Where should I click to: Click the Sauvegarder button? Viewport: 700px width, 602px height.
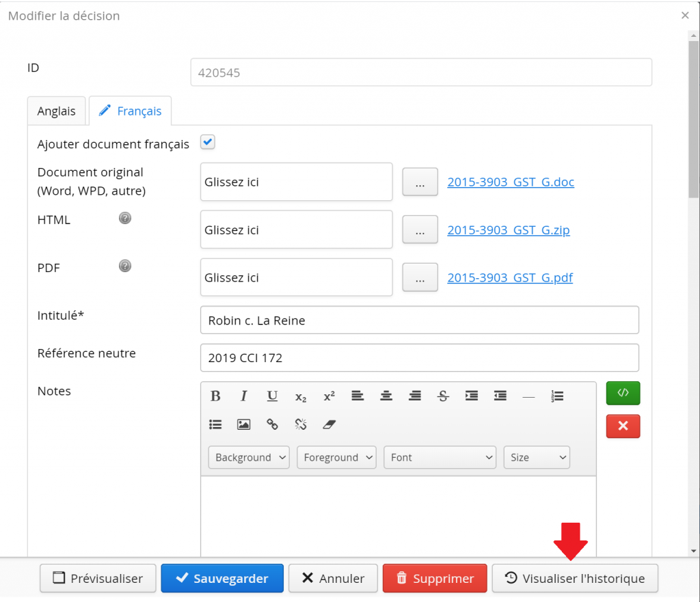[x=222, y=578]
